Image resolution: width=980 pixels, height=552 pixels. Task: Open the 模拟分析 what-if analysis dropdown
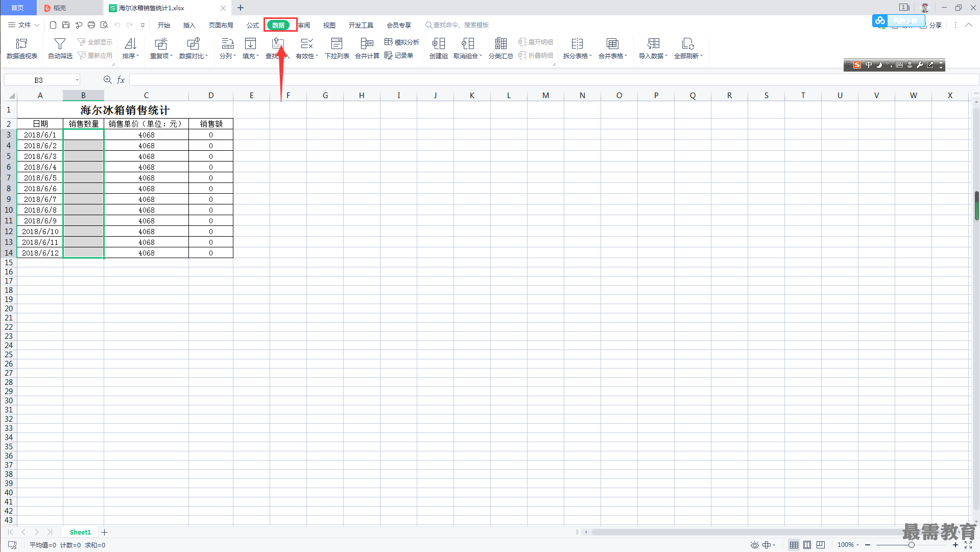[402, 42]
